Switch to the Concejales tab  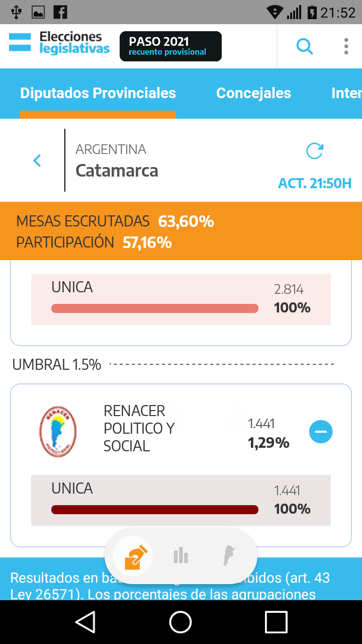(x=253, y=94)
